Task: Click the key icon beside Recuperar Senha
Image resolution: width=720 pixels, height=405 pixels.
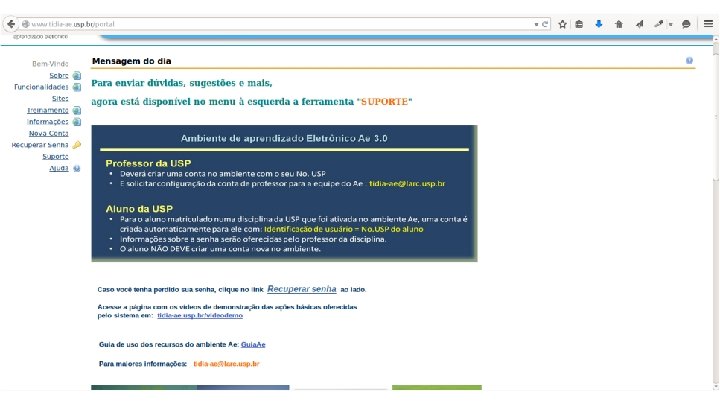Action: (x=77, y=145)
